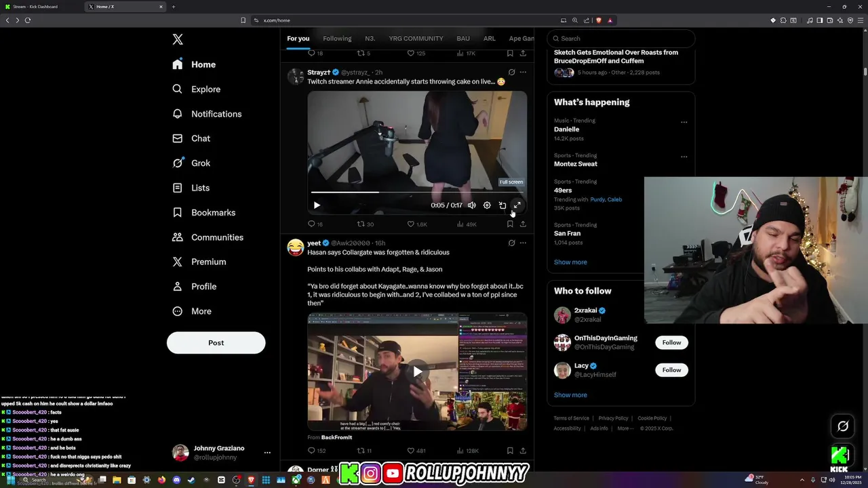Click the X logo in sidebar
This screenshot has width=868, height=488.
178,39
